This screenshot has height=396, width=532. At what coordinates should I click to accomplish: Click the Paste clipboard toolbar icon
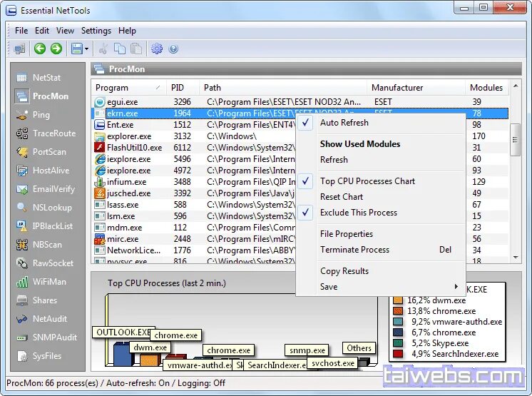tap(136, 49)
